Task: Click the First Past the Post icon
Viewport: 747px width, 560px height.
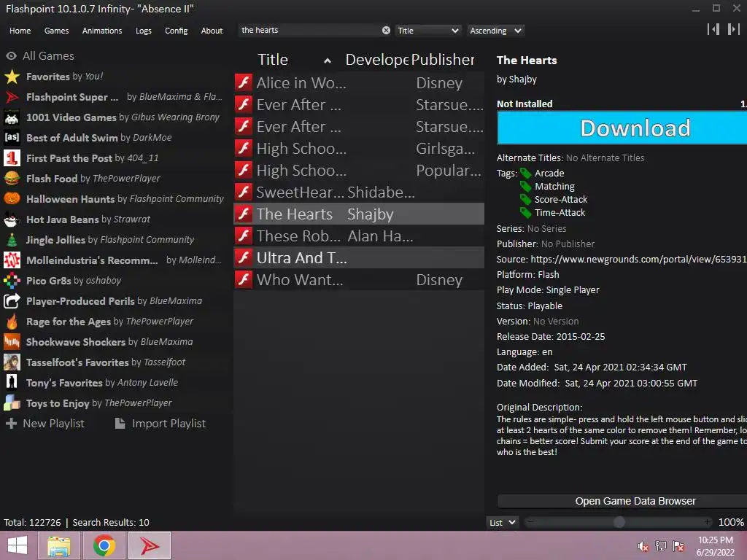Action: (12, 158)
